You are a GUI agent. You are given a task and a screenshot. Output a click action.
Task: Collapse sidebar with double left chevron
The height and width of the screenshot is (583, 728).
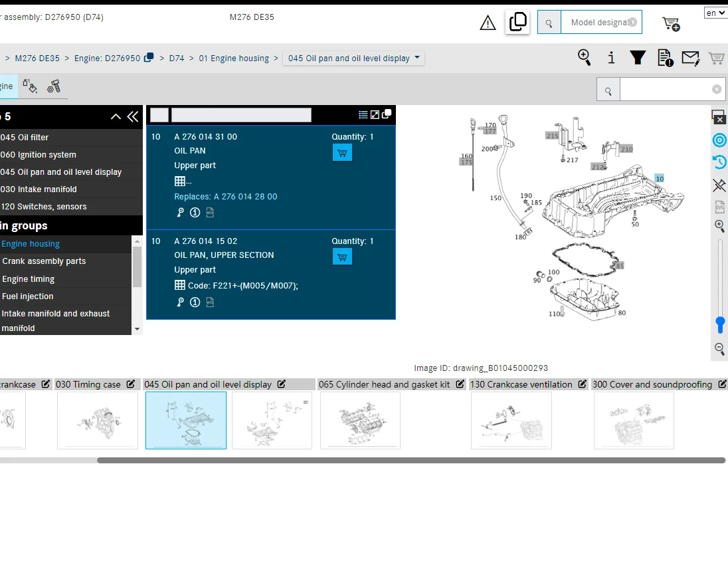(133, 116)
